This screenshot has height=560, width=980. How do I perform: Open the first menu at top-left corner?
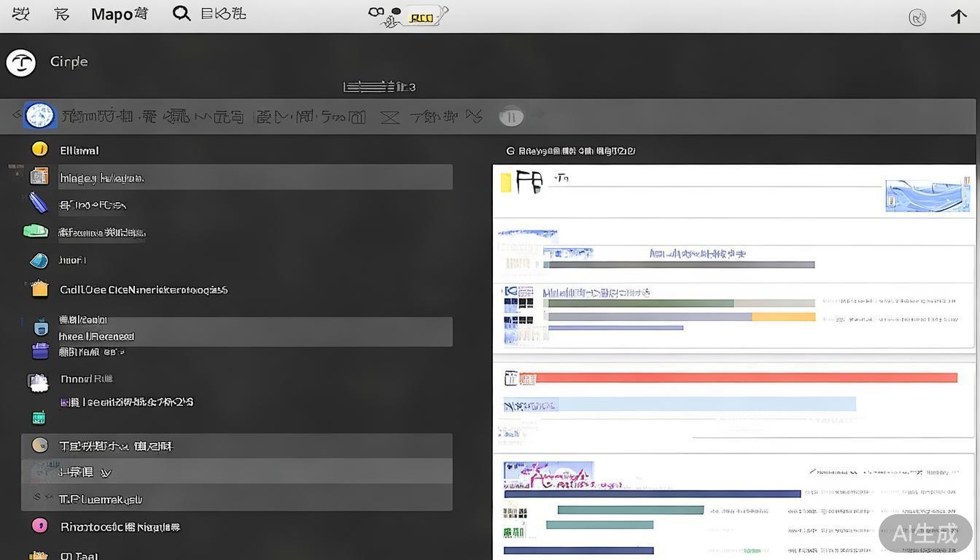coord(20,14)
